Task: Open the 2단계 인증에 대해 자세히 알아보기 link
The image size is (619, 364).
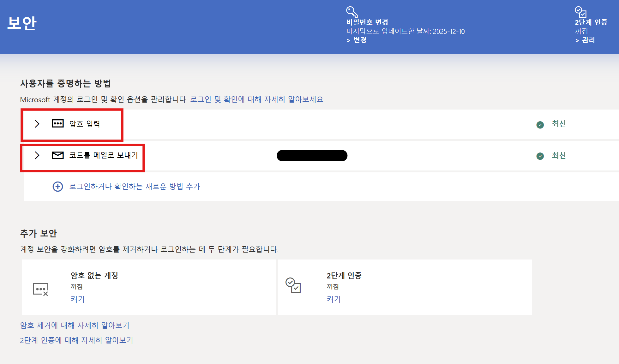Action: 77,340
